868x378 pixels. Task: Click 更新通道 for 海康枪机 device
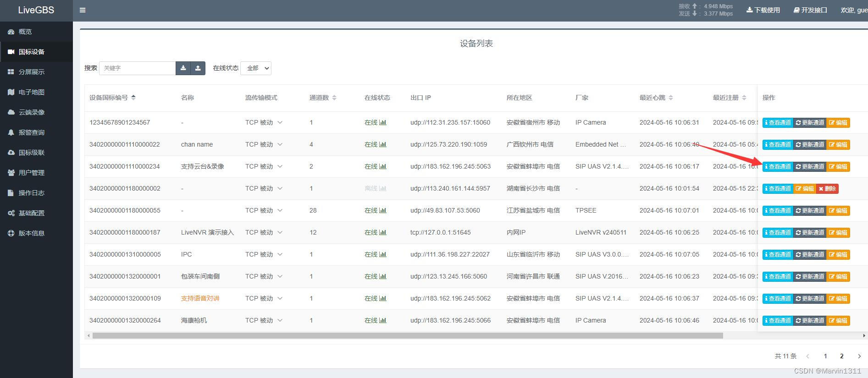point(810,321)
